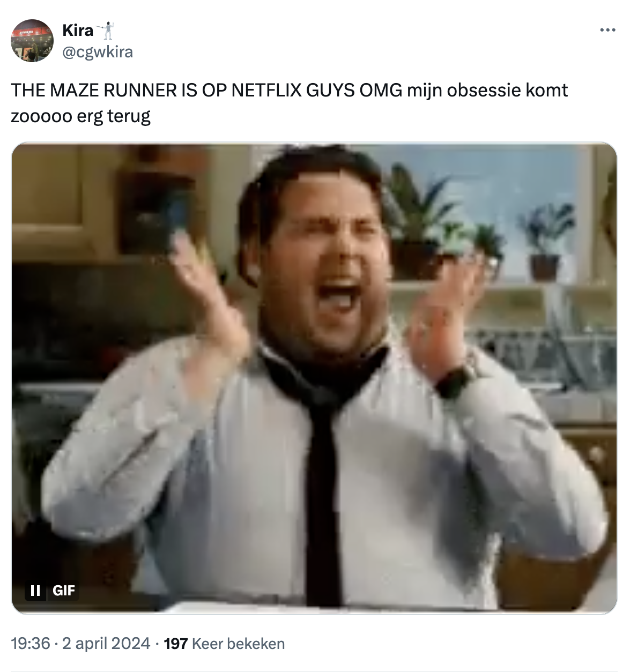Click the Keer bekeken views label
Image resolution: width=630 pixels, height=672 pixels.
point(239,643)
